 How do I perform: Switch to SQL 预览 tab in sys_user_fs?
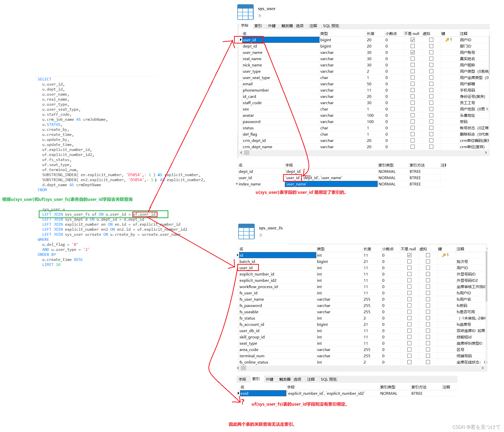tap(328, 379)
